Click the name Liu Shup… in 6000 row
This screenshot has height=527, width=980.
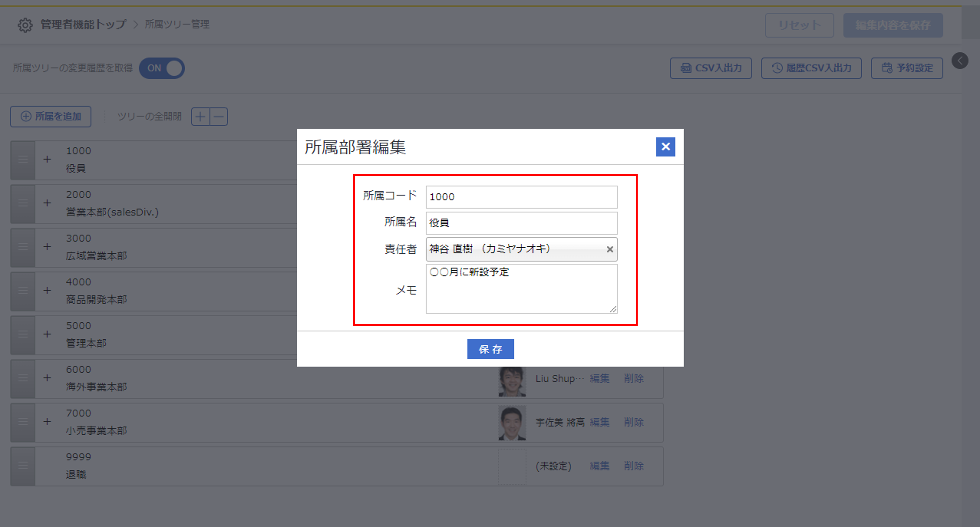click(559, 379)
